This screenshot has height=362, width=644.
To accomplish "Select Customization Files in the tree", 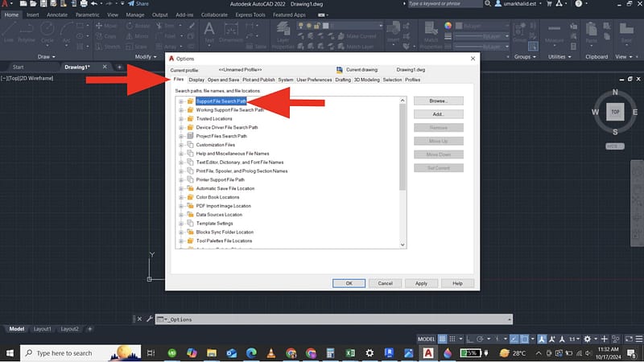I will (216, 145).
